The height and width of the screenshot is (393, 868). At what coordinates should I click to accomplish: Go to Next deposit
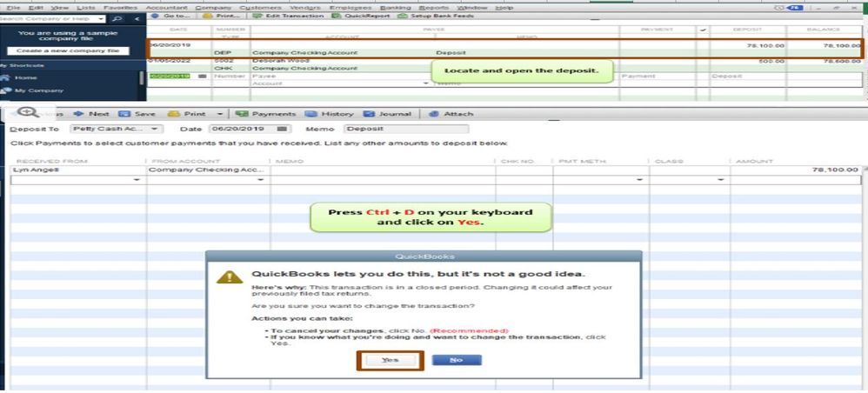91,114
